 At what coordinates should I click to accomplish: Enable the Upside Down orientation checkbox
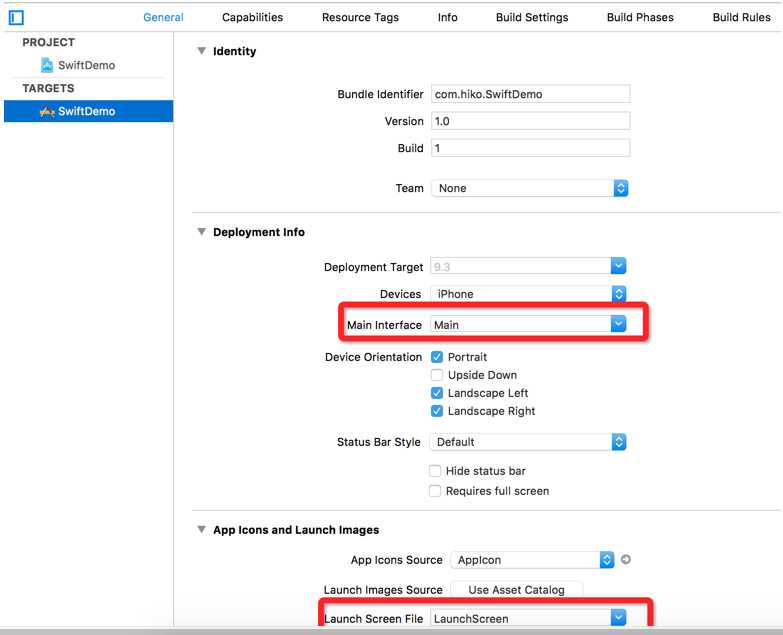(x=436, y=375)
